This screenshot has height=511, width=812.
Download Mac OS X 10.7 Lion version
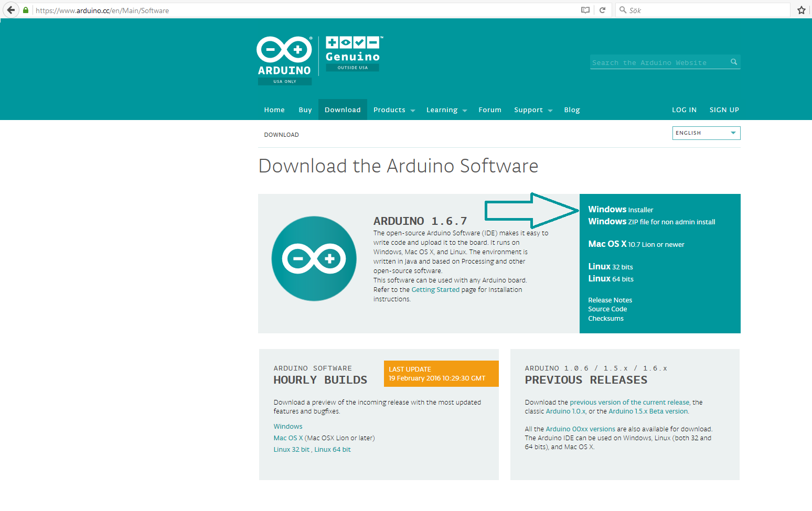636,244
